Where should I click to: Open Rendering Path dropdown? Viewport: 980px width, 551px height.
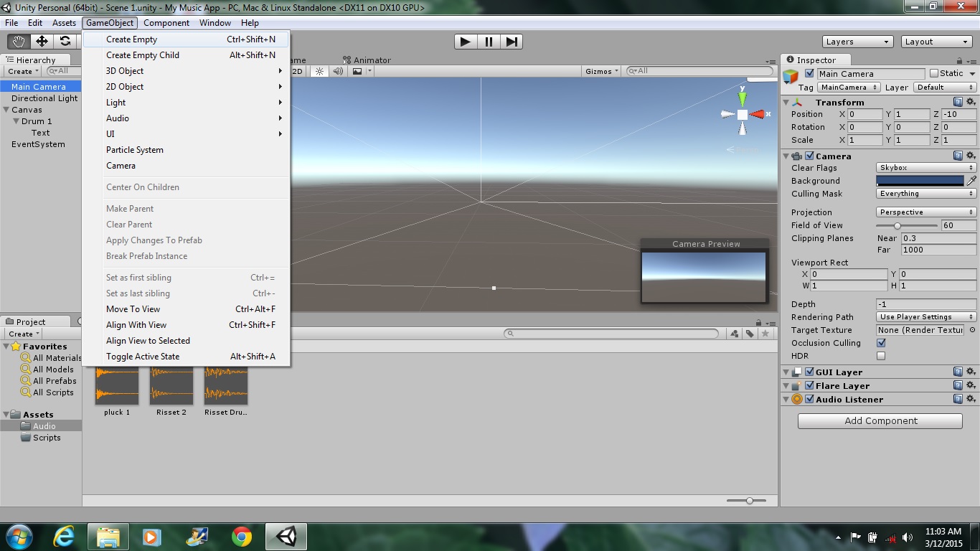tap(926, 317)
